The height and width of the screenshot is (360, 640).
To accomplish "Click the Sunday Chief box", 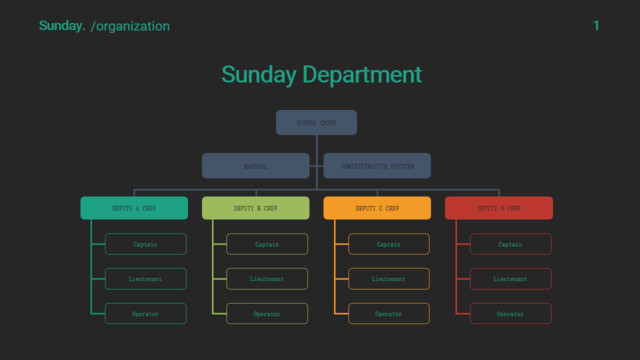I will point(316,122).
